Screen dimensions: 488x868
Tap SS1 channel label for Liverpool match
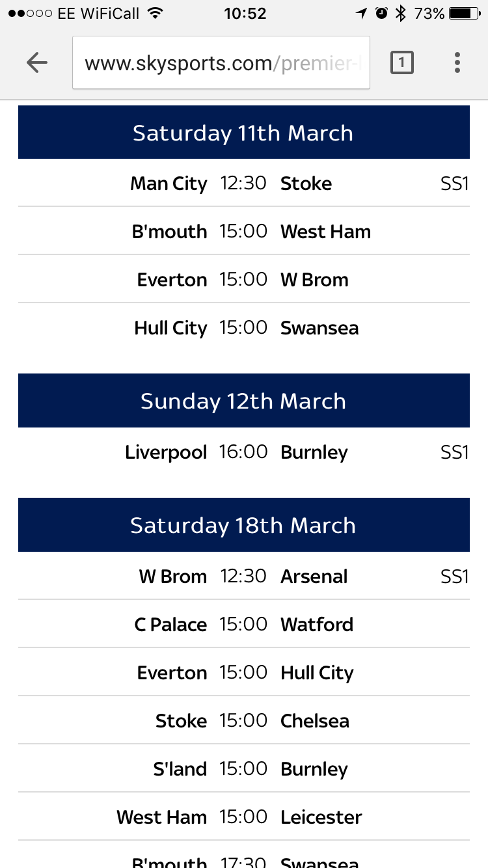(455, 452)
